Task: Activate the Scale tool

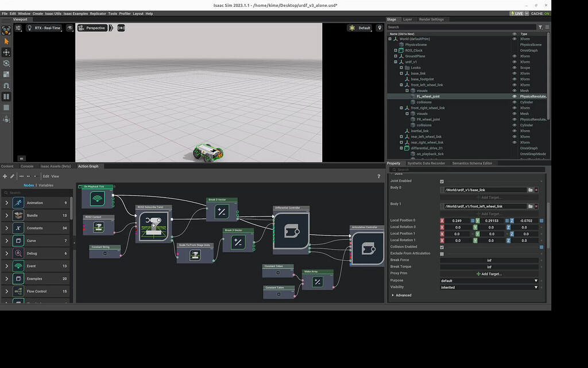Action: click(x=7, y=74)
